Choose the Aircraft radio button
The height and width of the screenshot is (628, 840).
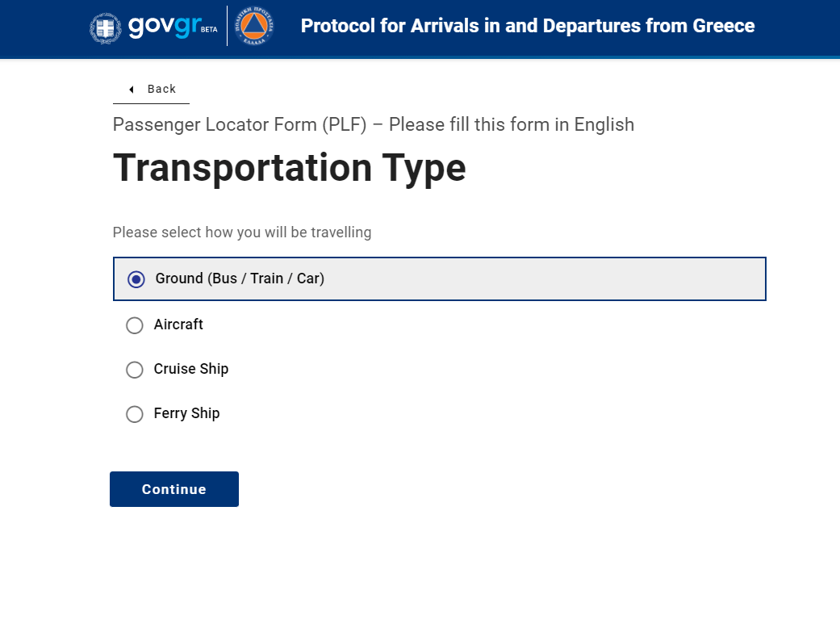point(135,325)
